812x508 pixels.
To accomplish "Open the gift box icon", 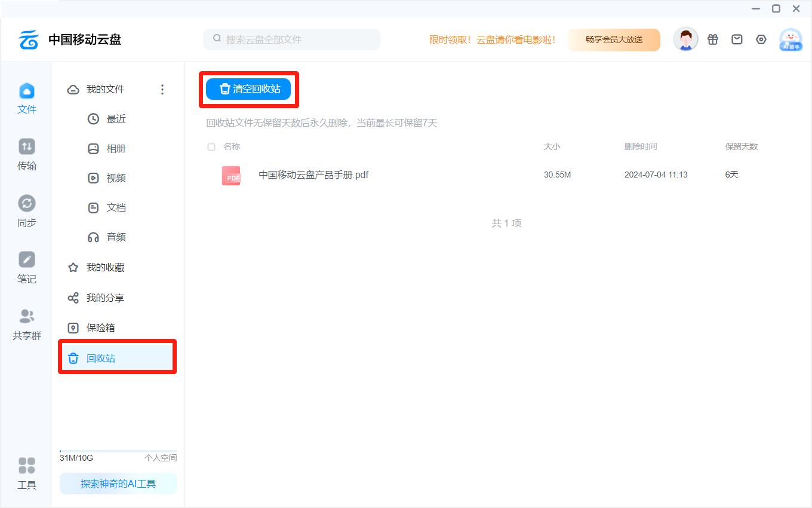I will [x=713, y=39].
